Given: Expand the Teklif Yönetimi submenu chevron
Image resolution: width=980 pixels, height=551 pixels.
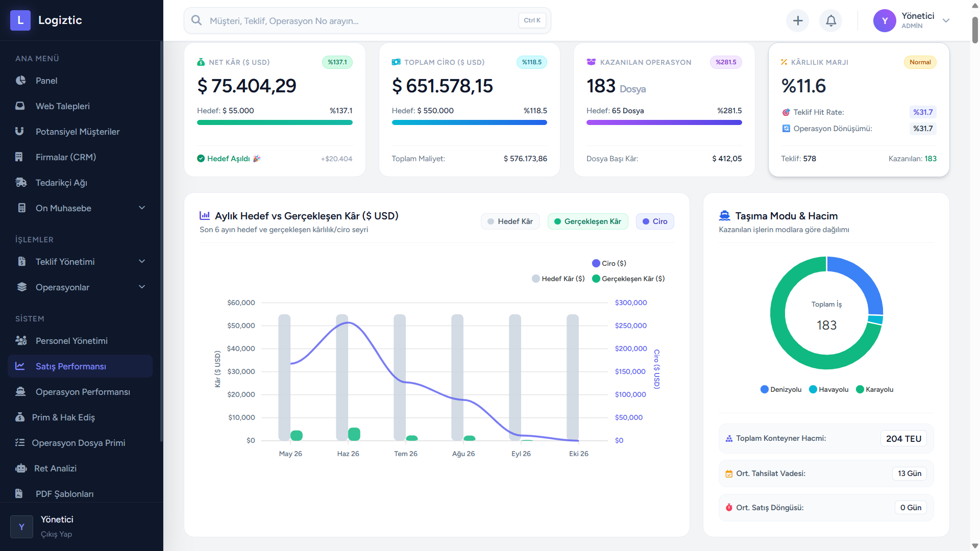Looking at the screenshot, I should coord(142,262).
